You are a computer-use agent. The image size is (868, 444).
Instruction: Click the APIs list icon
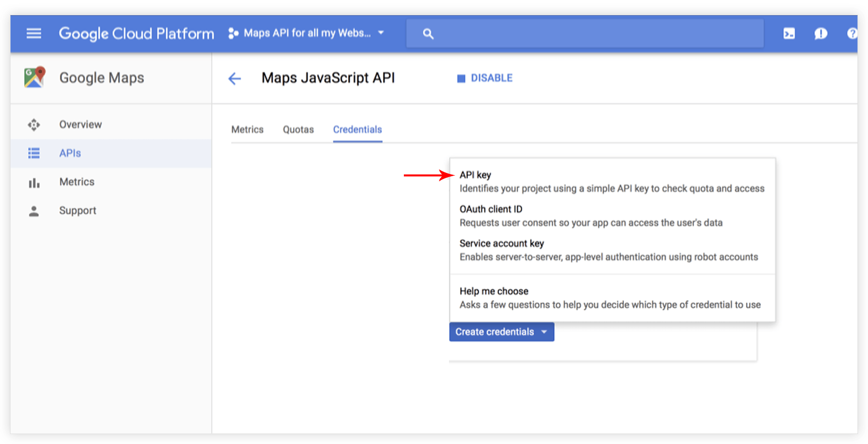34,153
